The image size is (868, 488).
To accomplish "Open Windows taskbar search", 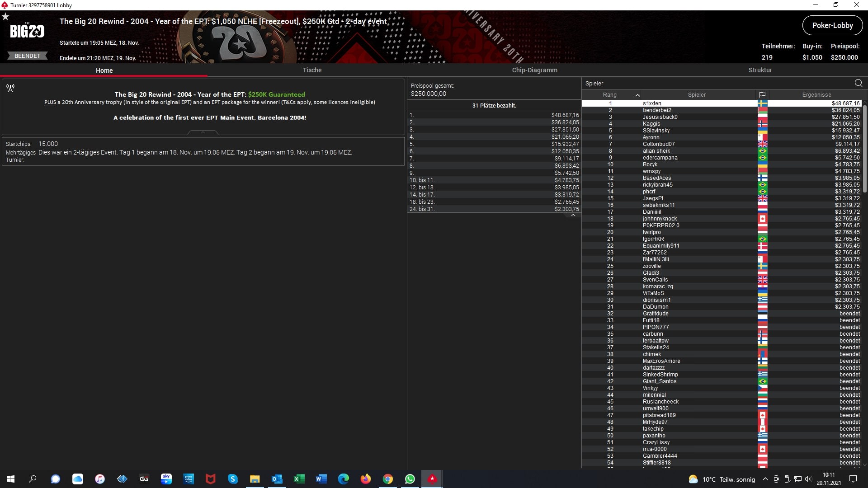I will (33, 479).
